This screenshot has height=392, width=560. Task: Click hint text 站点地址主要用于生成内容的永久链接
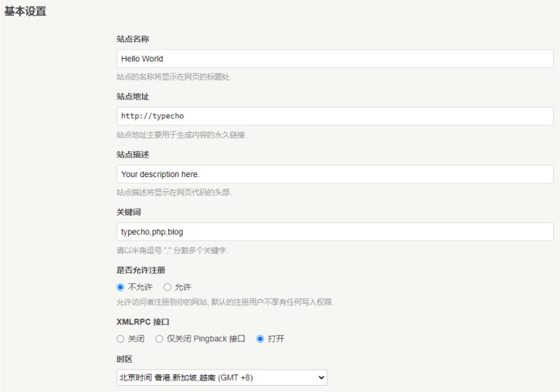(181, 135)
